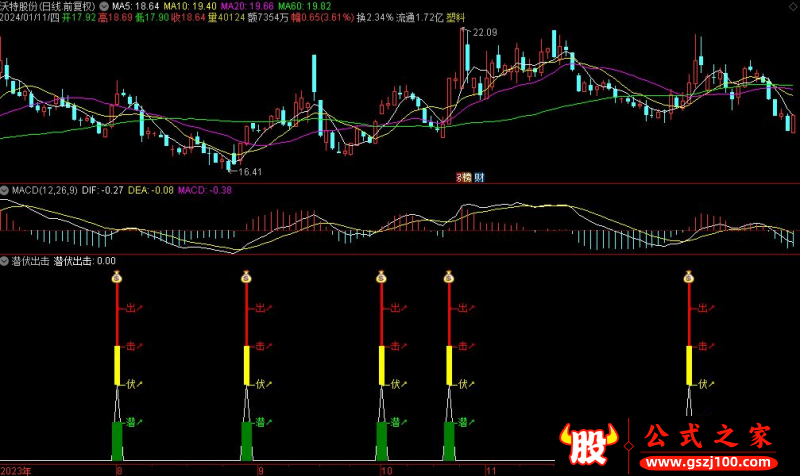Click the purple MACD: -0.38 value

click(x=205, y=191)
